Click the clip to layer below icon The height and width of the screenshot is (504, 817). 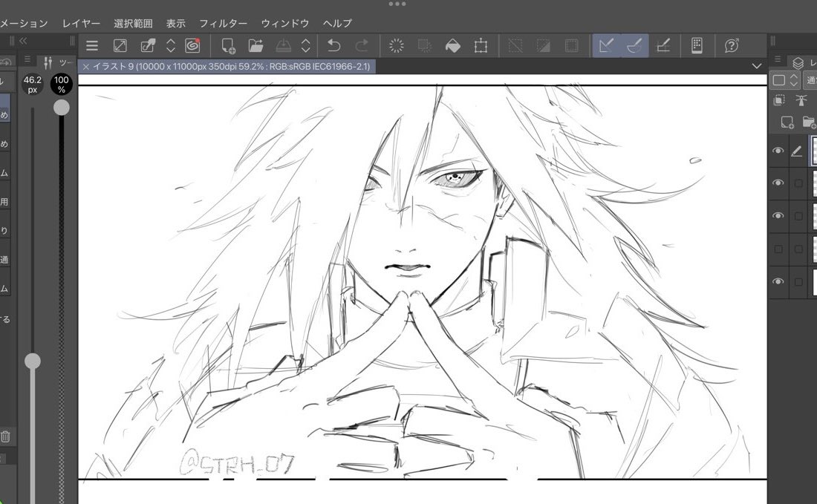(779, 100)
